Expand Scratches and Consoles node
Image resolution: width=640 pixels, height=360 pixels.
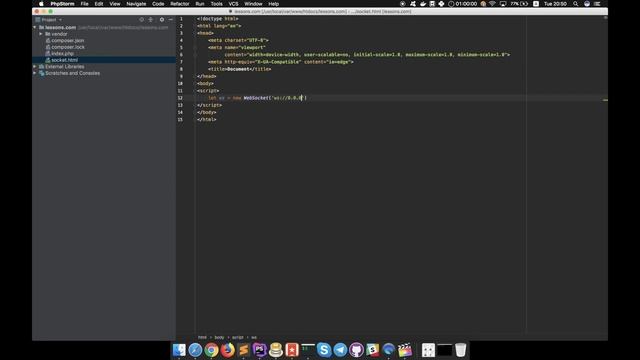click(35, 73)
